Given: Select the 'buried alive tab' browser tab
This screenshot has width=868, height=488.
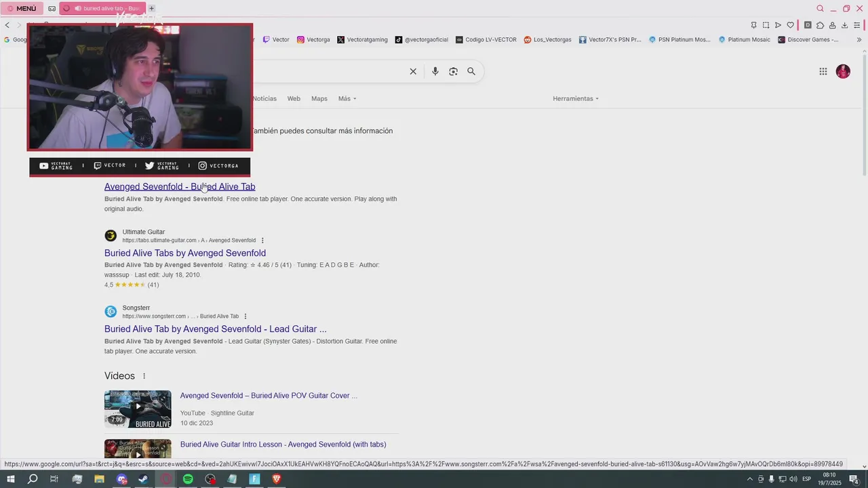Looking at the screenshot, I should coord(102,9).
